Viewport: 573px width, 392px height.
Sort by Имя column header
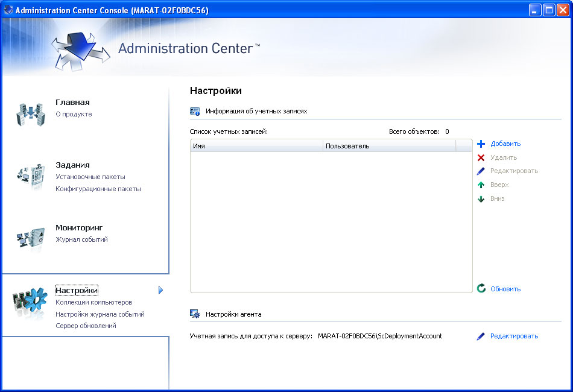tap(256, 146)
